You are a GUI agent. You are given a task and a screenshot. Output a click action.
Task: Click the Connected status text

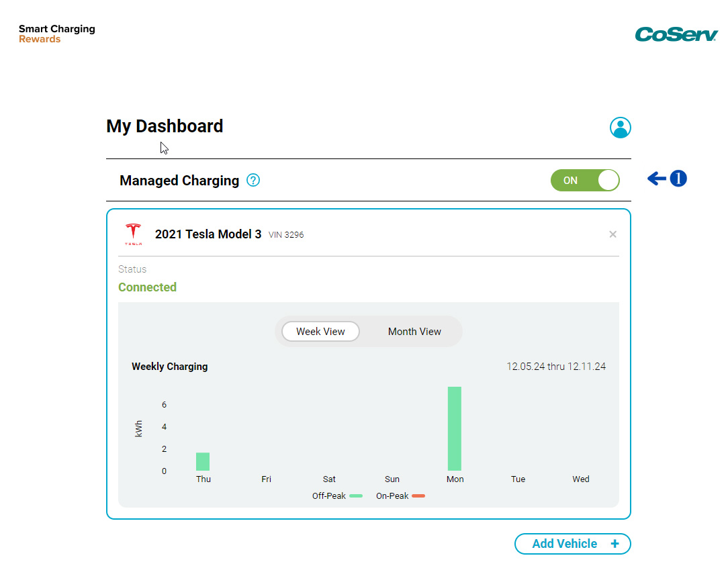[x=147, y=287]
